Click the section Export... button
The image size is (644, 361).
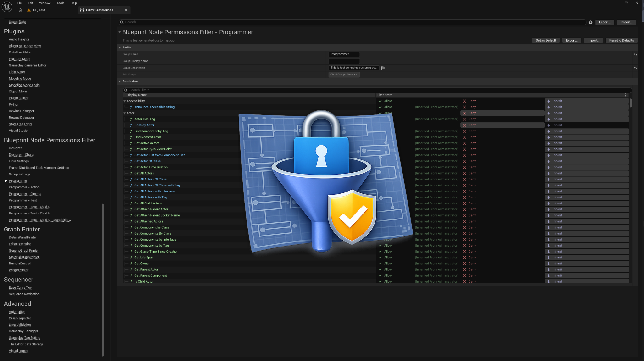click(571, 40)
